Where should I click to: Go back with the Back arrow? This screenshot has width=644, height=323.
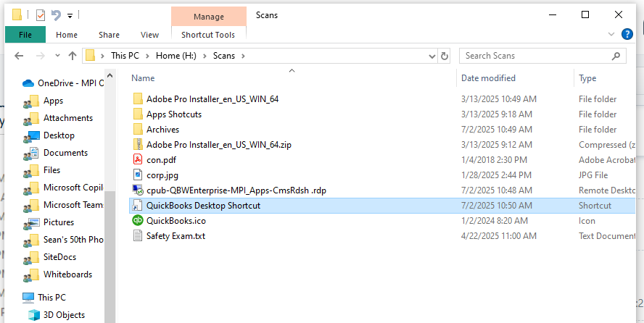point(19,56)
